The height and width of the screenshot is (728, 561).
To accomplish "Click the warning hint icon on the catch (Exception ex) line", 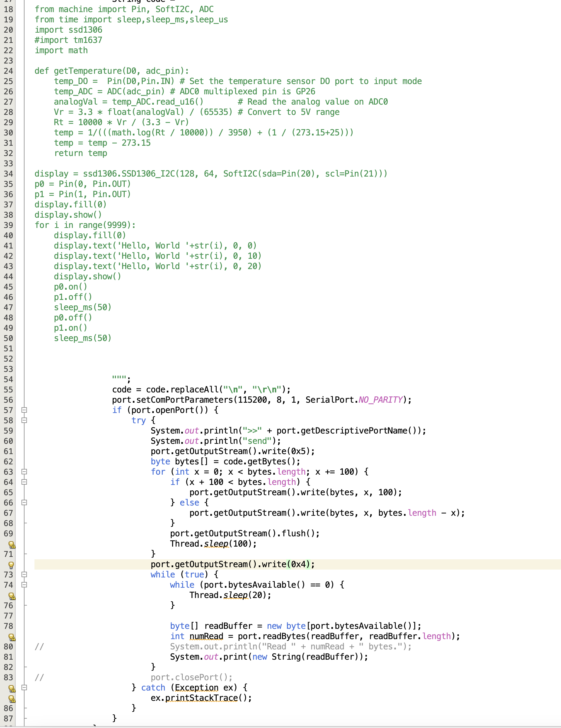I will [12, 688].
